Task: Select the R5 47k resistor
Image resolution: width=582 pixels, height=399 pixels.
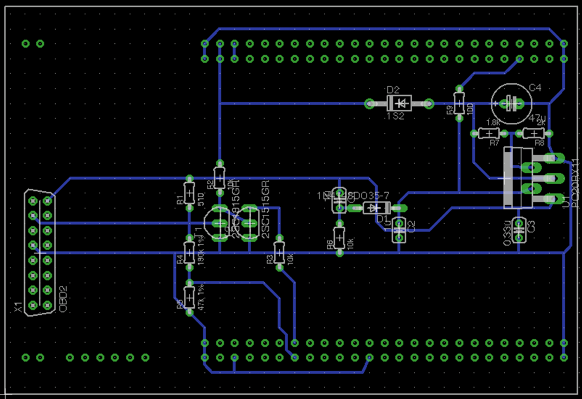Action: click(189, 297)
